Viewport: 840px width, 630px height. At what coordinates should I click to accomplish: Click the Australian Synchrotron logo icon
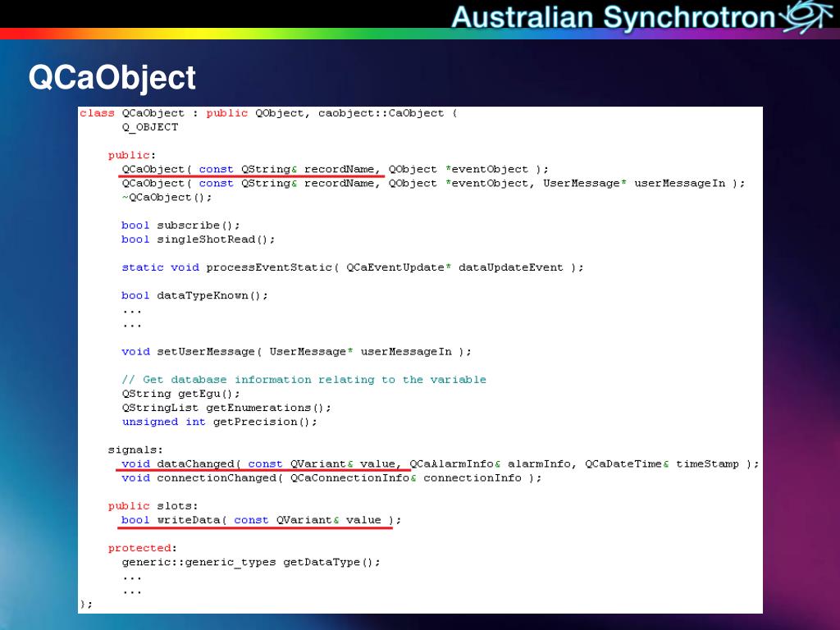point(806,16)
